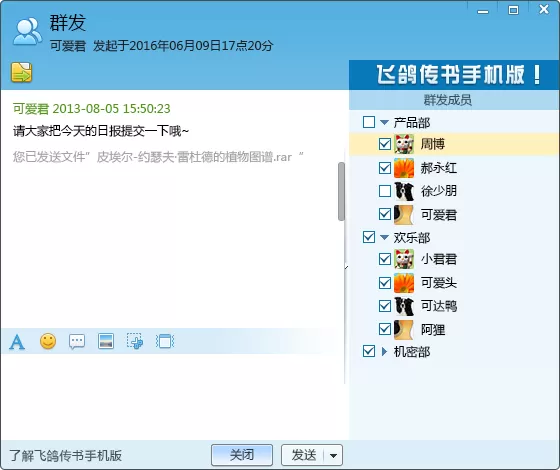Uncheck the 机密部 department checkbox
The height and width of the screenshot is (470, 560).
point(369,351)
